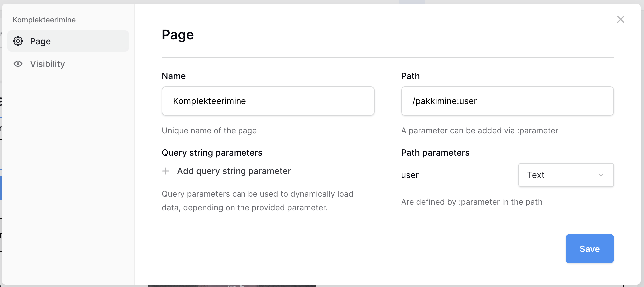Click into the Path field /pakkimine:user

tap(507, 101)
